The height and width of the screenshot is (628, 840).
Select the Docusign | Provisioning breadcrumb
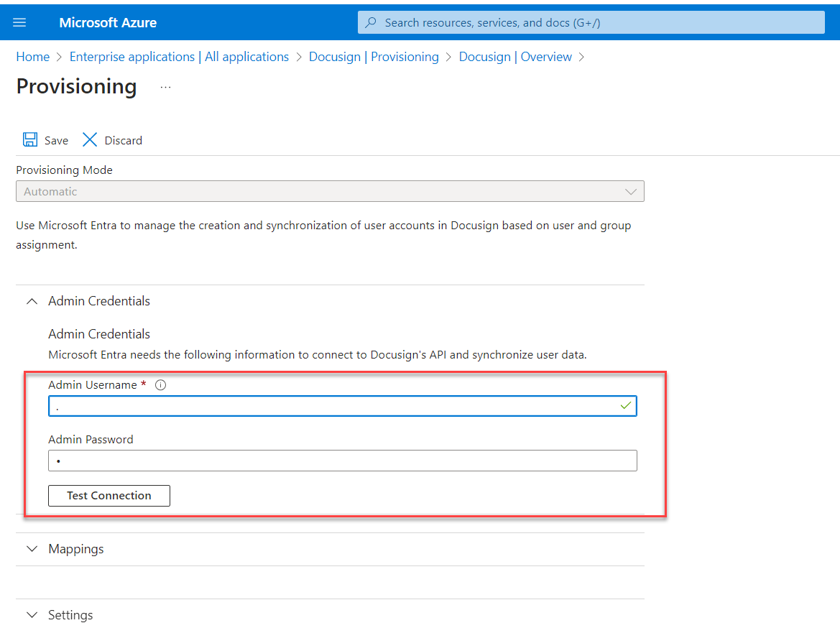(x=374, y=56)
